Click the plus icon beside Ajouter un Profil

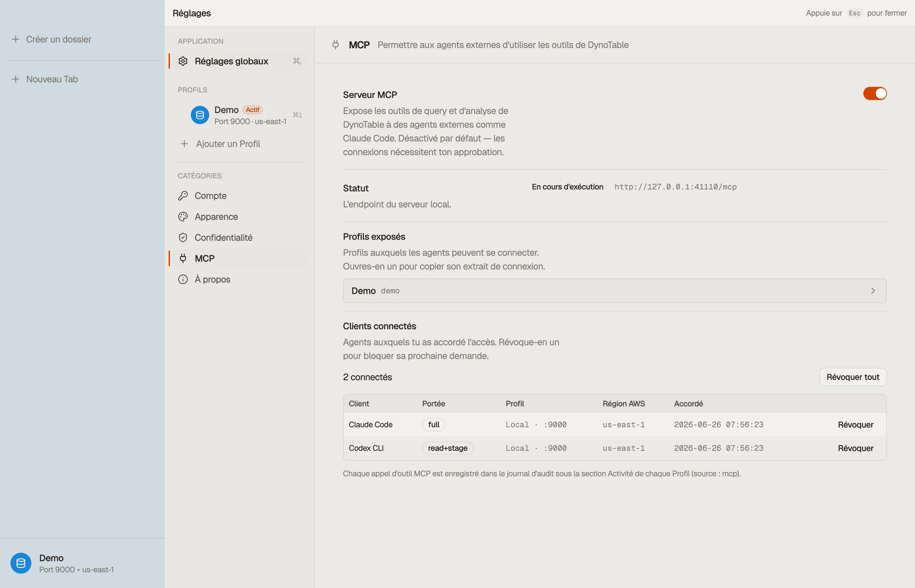(184, 144)
